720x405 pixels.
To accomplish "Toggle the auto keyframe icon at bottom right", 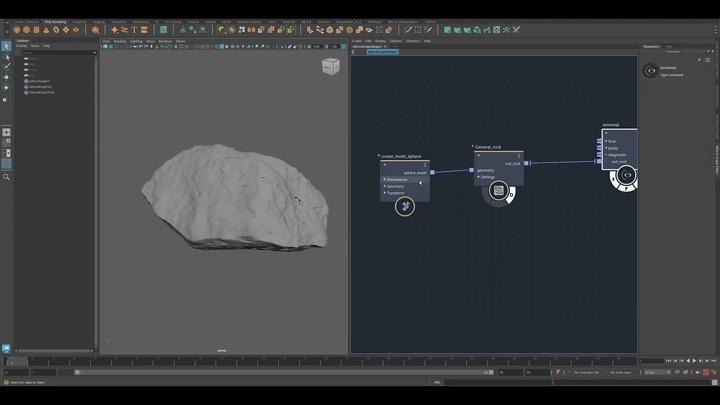I will (x=706, y=372).
